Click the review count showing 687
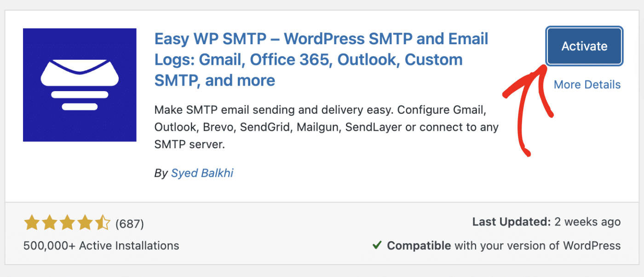The image size is (644, 277). [x=130, y=224]
